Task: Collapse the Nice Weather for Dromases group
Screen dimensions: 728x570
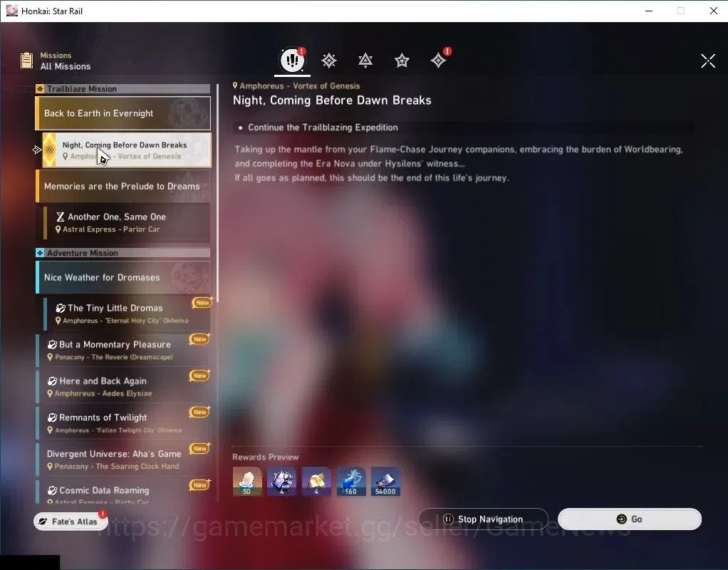Action: point(123,277)
